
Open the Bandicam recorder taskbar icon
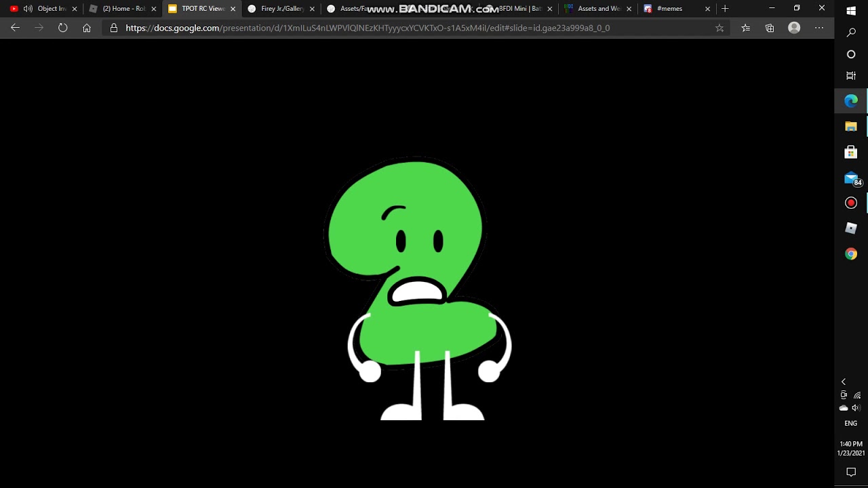coord(851,203)
